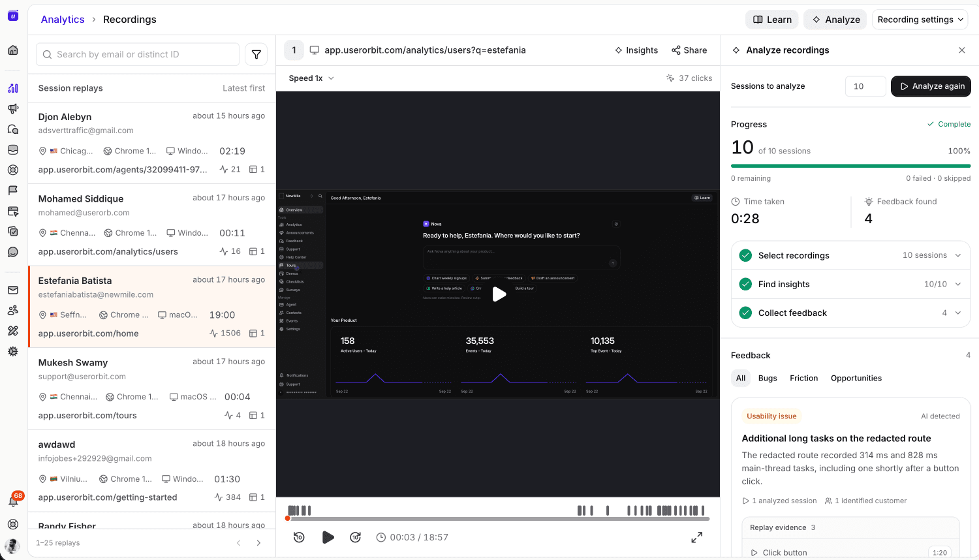
Task: Skip replay forward 10 seconds
Action: click(356, 537)
